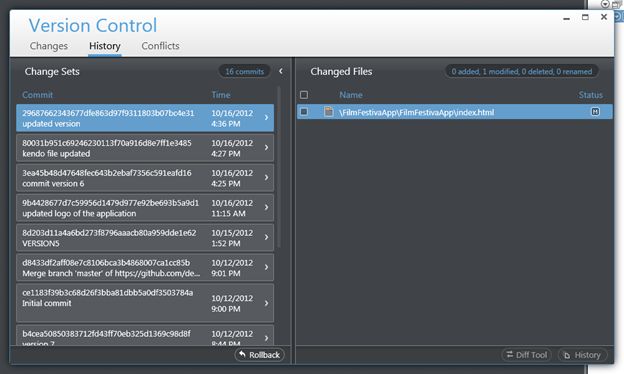Select the commit starting with b4cea508

click(x=145, y=335)
